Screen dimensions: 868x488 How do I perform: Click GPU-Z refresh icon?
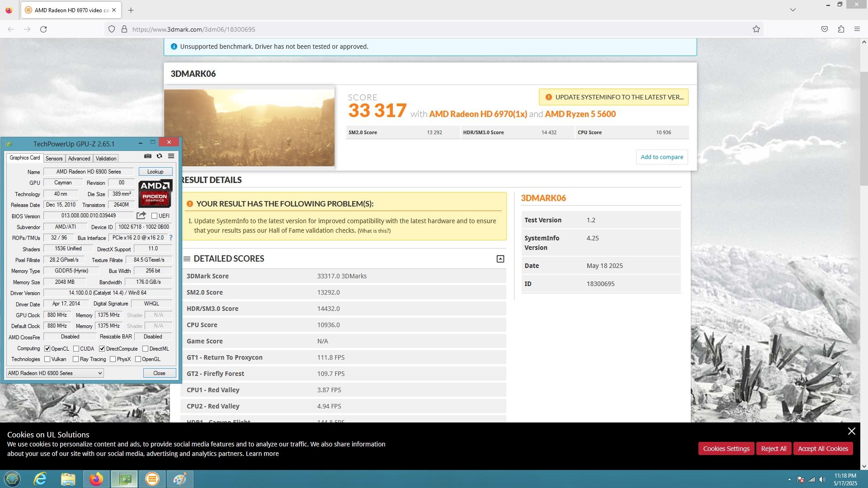click(159, 156)
